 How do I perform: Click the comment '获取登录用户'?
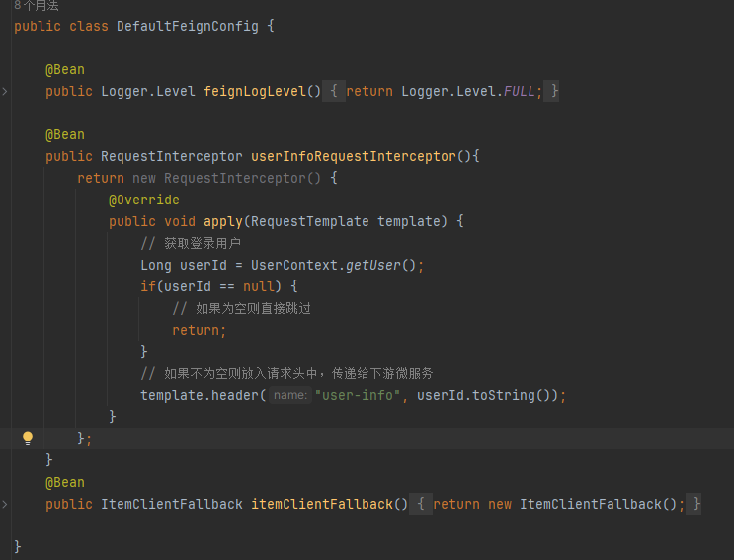tap(191, 243)
